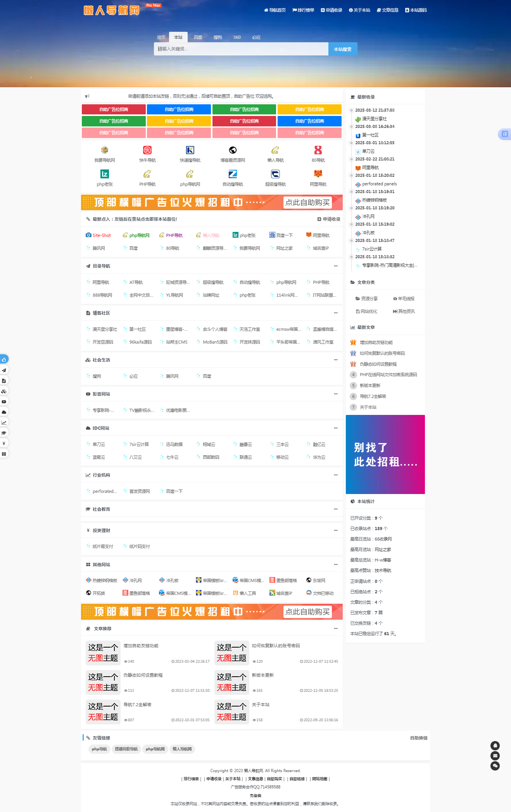Click the document icon in left sidebar
Viewport: 511px width, 812px height.
[4, 381]
